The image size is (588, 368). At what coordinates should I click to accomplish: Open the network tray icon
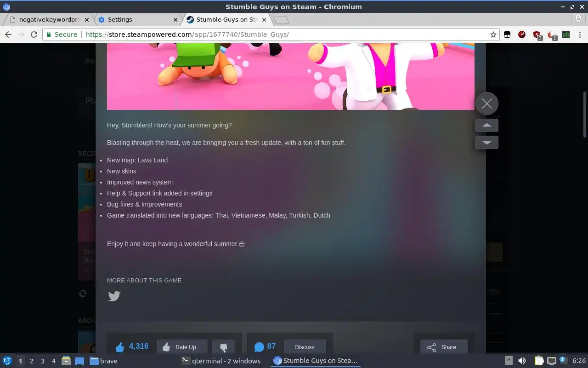tap(552, 361)
